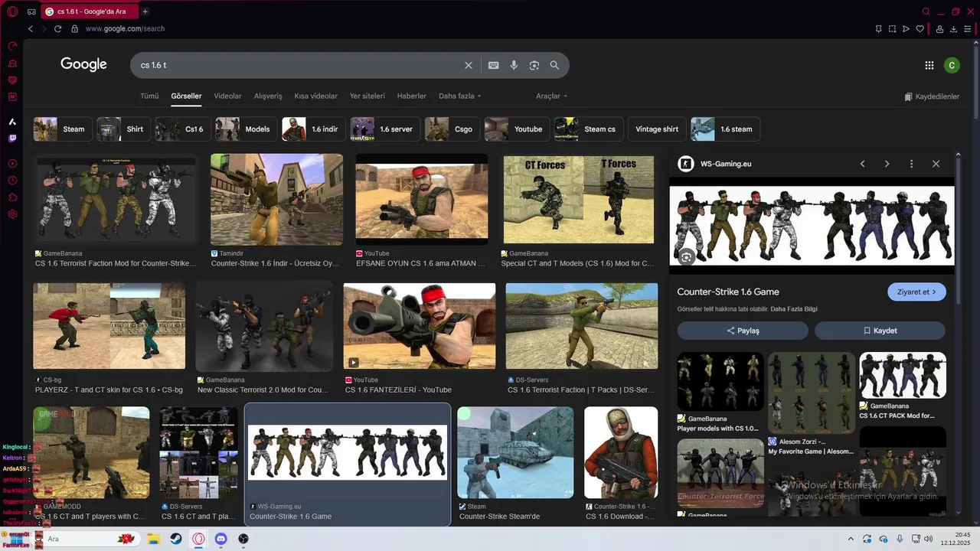Click the address bar URL
The width and height of the screenshot is (980, 551).
(x=125, y=28)
